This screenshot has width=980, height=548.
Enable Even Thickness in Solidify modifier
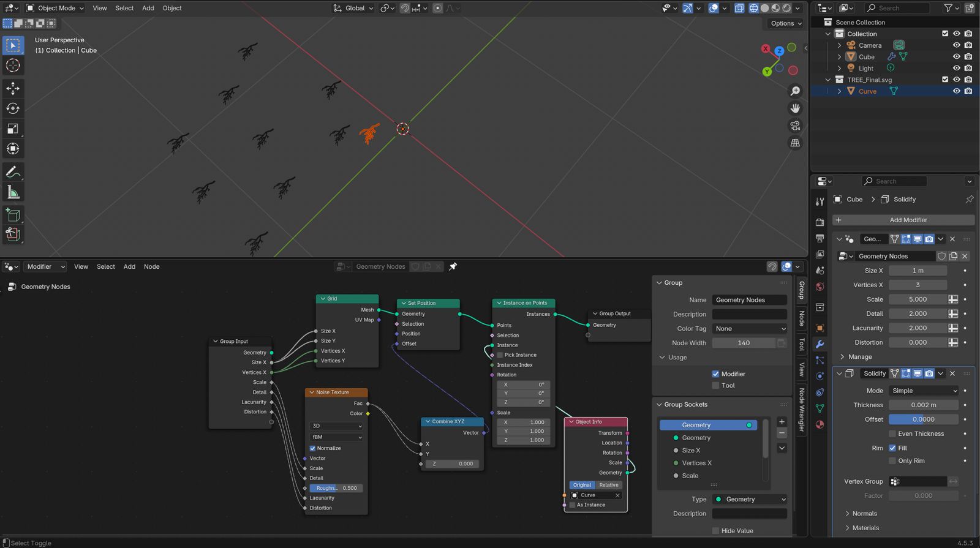[892, 434]
